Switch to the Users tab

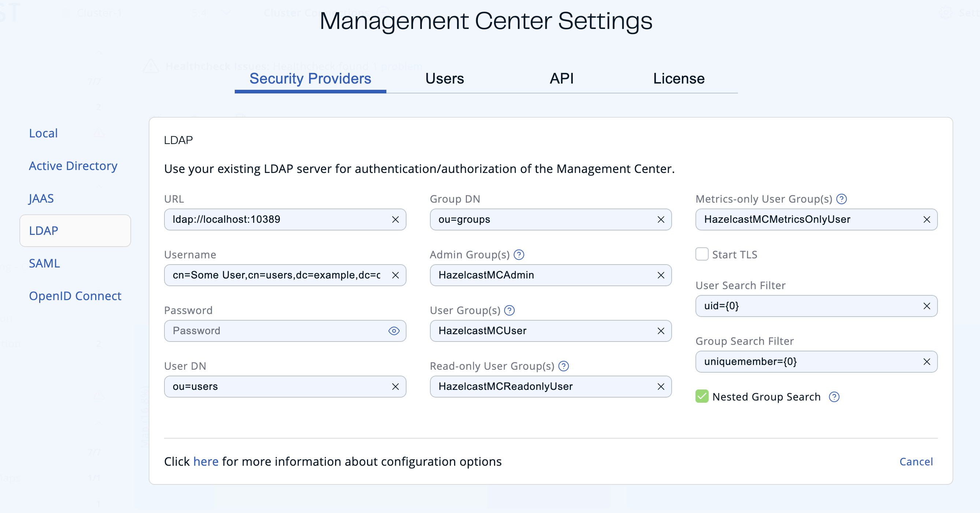(x=445, y=79)
